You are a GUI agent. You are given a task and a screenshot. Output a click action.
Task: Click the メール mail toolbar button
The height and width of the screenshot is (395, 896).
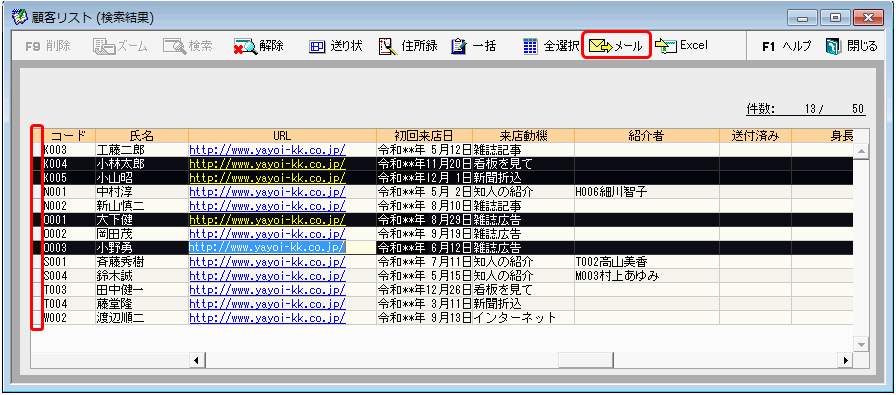click(x=616, y=46)
